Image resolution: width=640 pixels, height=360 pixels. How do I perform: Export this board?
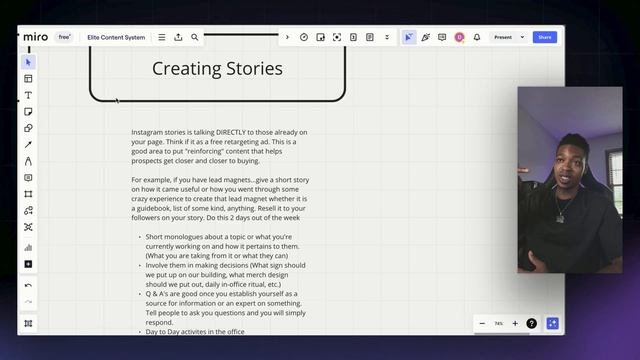pyautogui.click(x=178, y=37)
